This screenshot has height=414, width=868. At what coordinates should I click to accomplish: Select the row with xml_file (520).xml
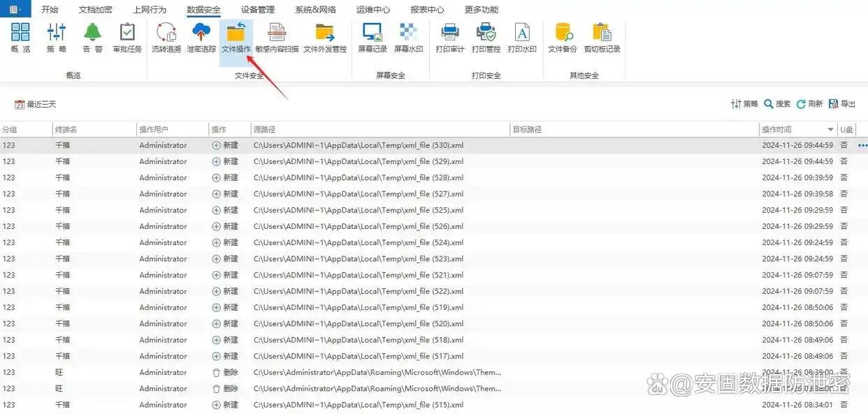tap(434, 323)
